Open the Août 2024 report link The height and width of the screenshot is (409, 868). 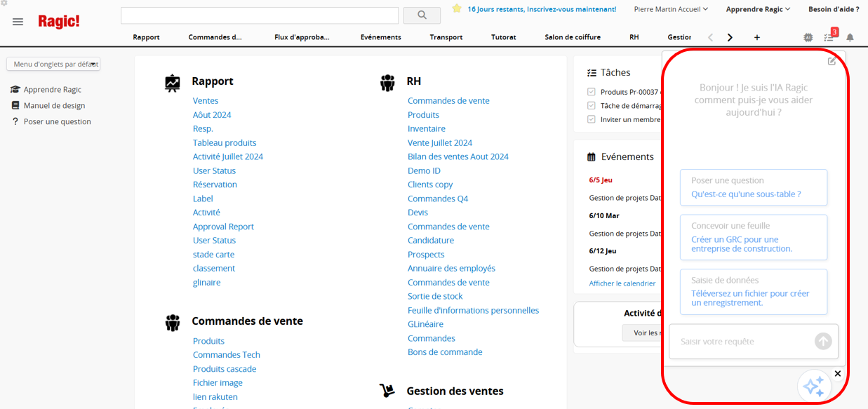pos(212,115)
